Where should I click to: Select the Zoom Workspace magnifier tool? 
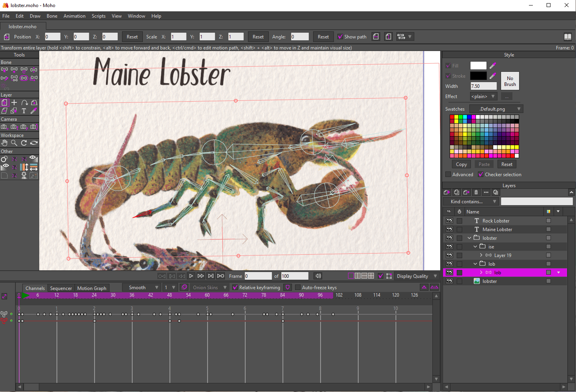(14, 143)
